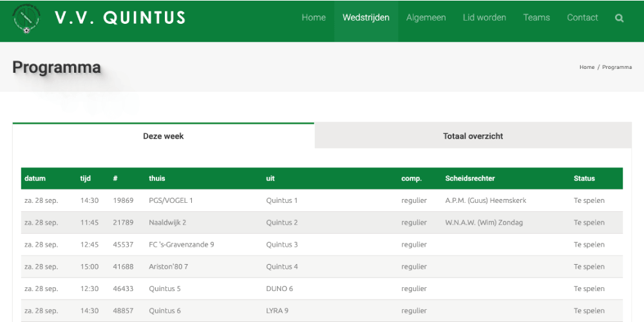
Task: Click the Status column header
Action: point(584,178)
